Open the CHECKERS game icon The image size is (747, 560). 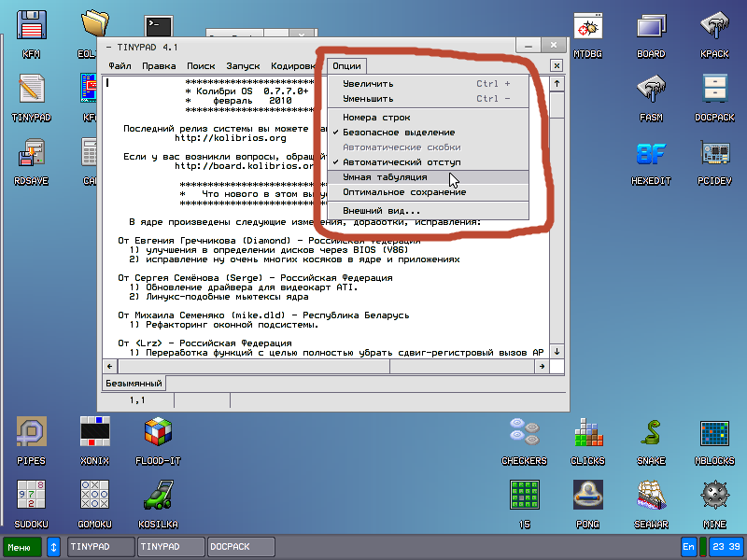(524, 434)
